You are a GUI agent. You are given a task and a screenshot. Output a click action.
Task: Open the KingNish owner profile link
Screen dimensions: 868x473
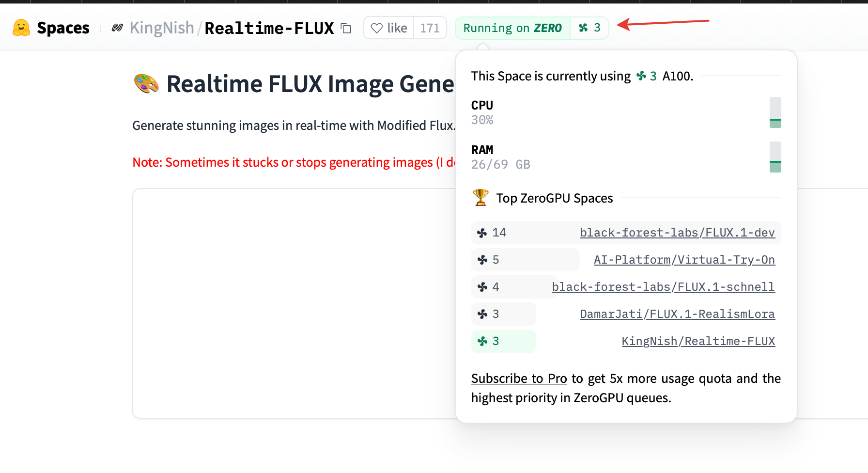click(x=162, y=28)
